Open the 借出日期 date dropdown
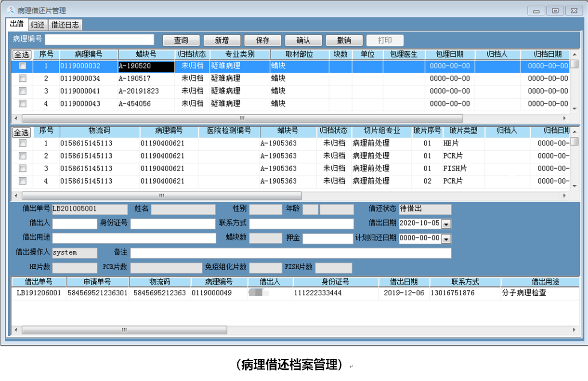Viewport: 588px width, 381px height. pos(447,223)
